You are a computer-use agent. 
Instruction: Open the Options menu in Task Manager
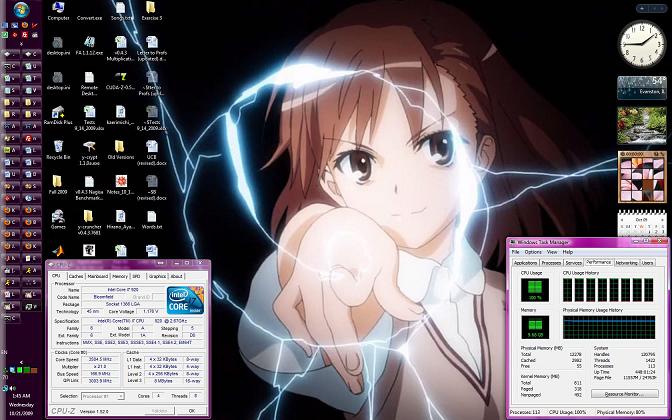point(533,252)
